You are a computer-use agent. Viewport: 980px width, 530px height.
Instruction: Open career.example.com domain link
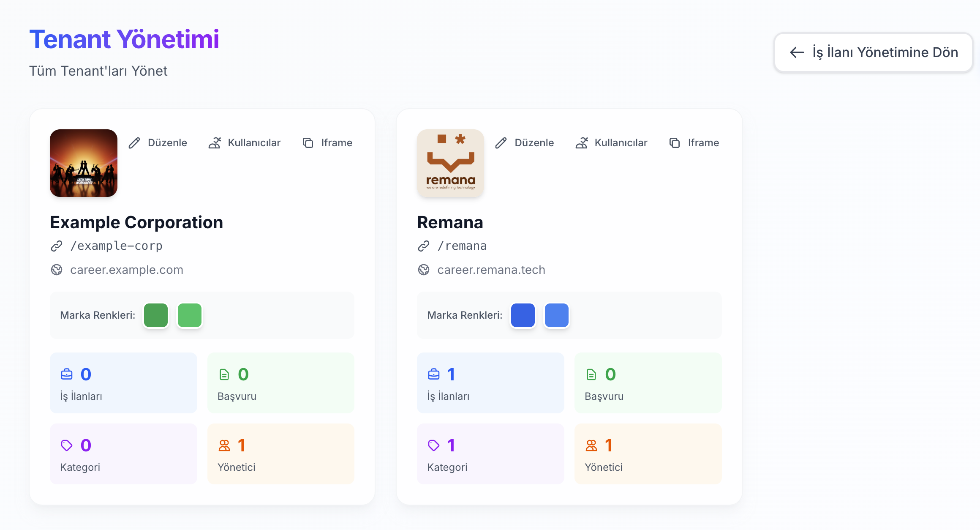coord(126,270)
